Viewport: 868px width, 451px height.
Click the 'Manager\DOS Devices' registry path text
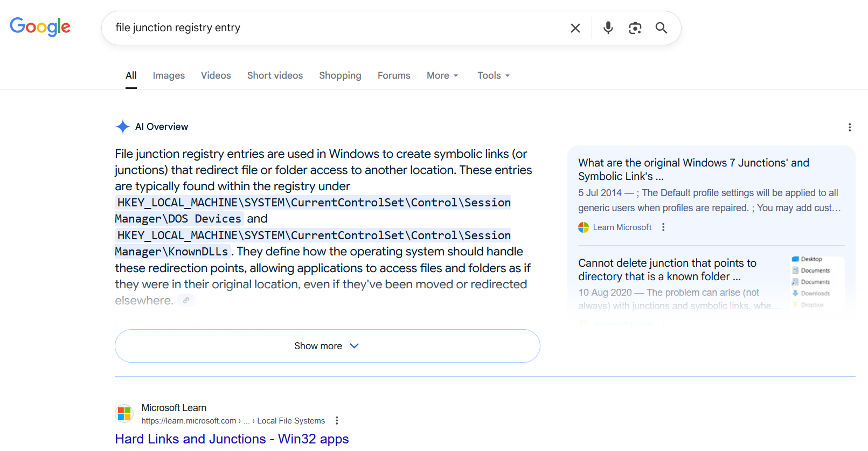pos(178,219)
